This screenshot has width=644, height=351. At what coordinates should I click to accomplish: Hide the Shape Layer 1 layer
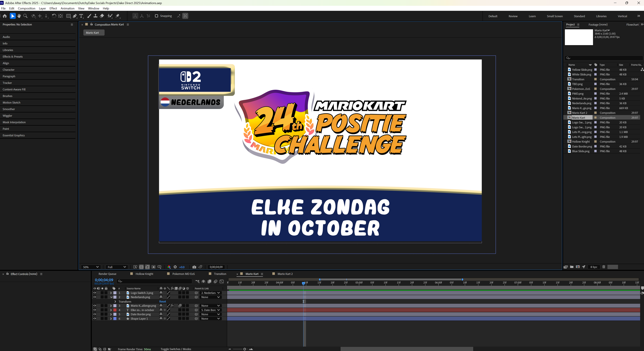(x=95, y=319)
